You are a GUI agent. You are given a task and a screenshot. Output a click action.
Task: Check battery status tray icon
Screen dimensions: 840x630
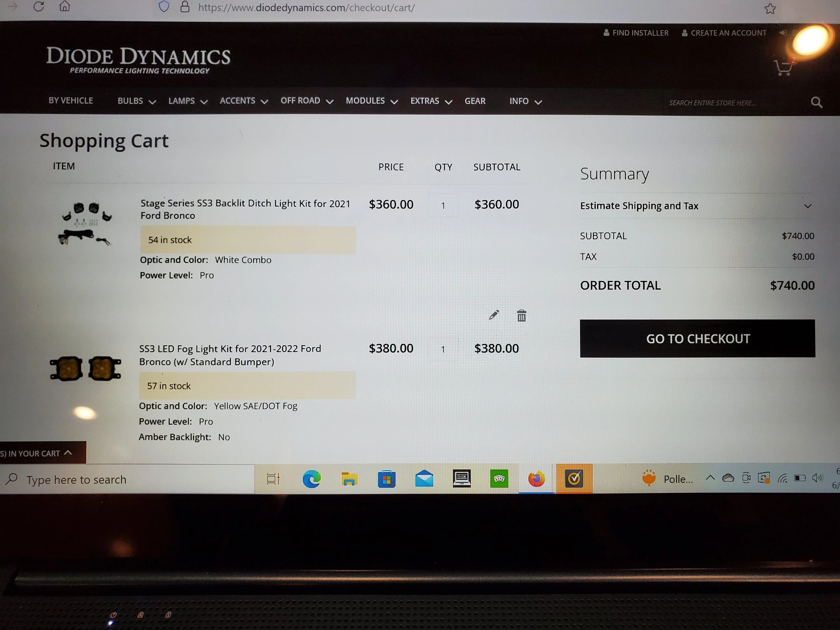click(x=800, y=478)
